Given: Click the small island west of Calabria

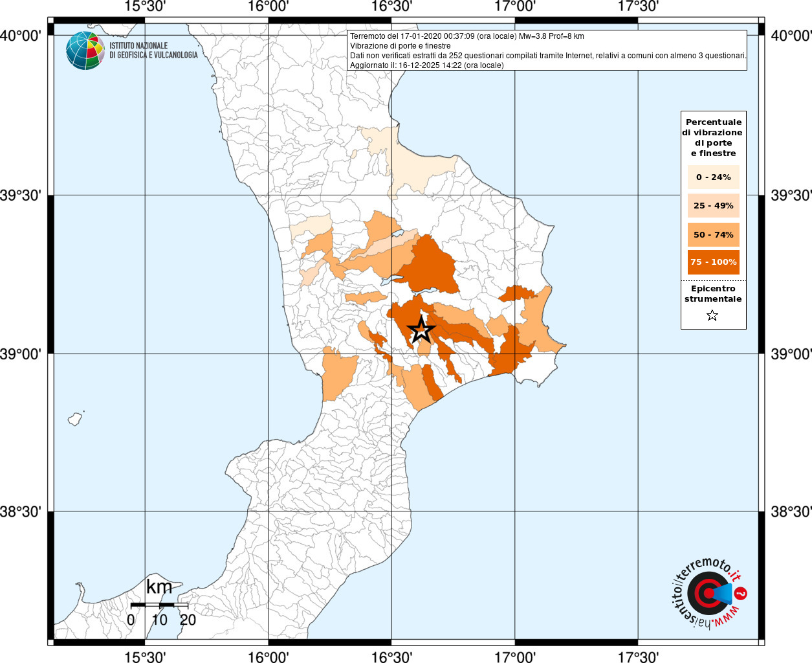Looking at the screenshot, I should coord(75,419).
